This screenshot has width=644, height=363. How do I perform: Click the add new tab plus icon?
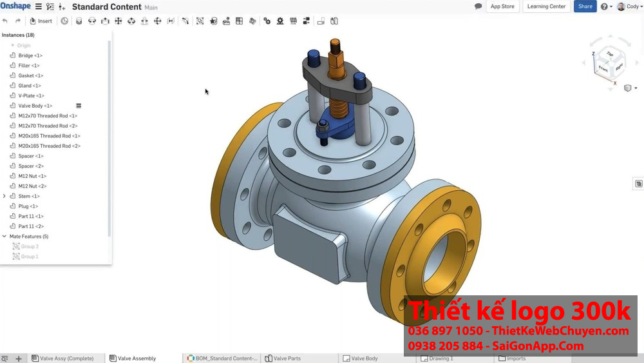[x=19, y=358]
